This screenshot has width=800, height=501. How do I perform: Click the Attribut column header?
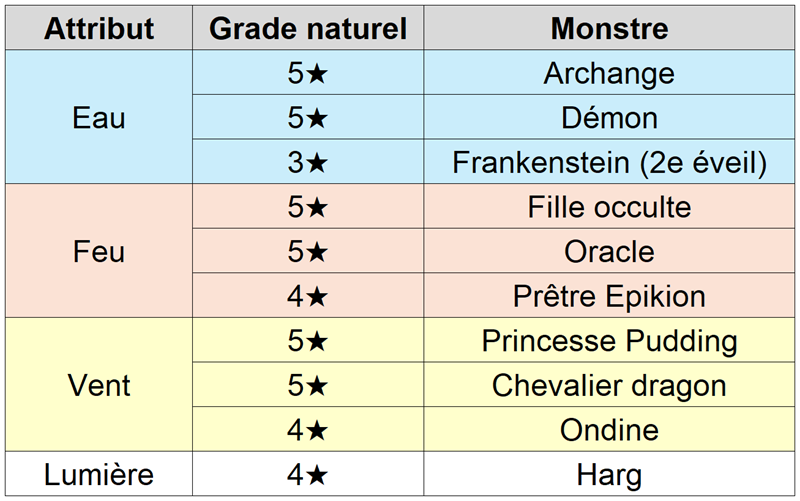(99, 28)
